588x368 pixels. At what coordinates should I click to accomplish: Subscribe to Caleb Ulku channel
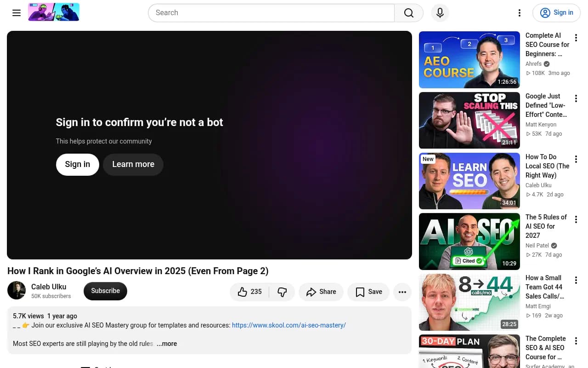pos(105,291)
